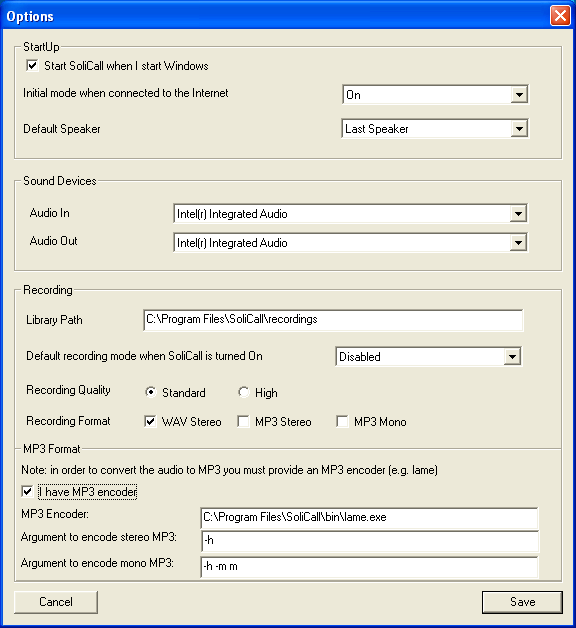Screen dimensions: 576x628
Task: Click Argument to encode mono MP3 field
Action: pyautogui.click(x=369, y=567)
